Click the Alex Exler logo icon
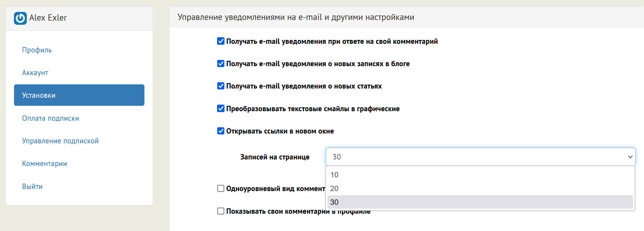 tap(20, 18)
